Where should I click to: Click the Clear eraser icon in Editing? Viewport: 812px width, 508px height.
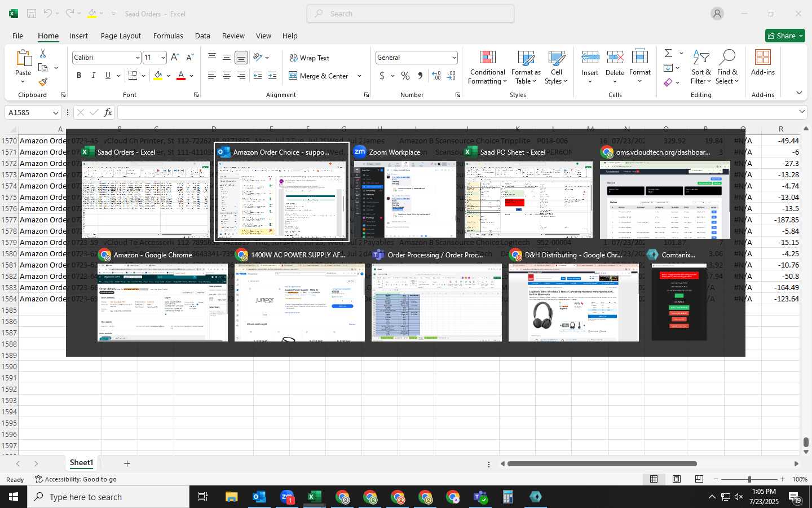click(x=668, y=82)
